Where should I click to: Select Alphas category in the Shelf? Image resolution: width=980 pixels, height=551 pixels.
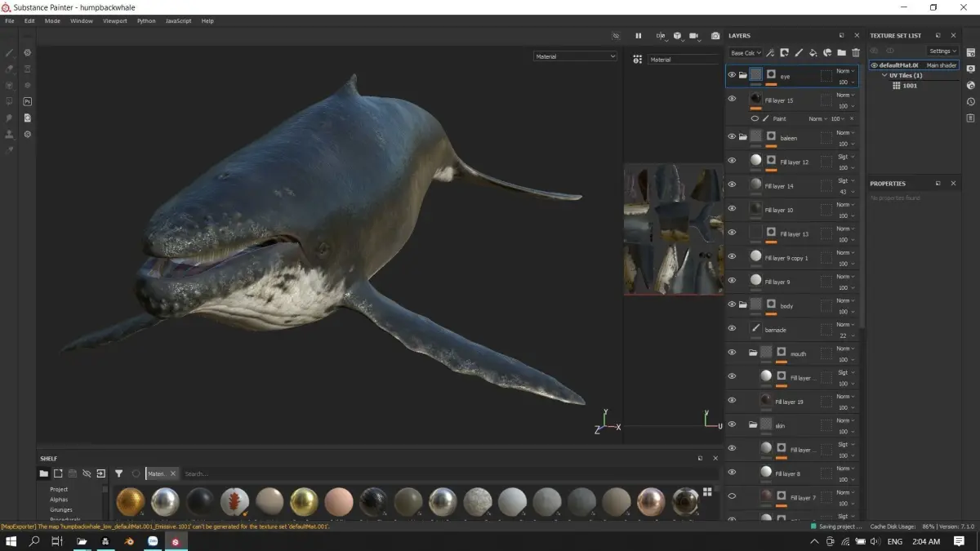(59, 500)
